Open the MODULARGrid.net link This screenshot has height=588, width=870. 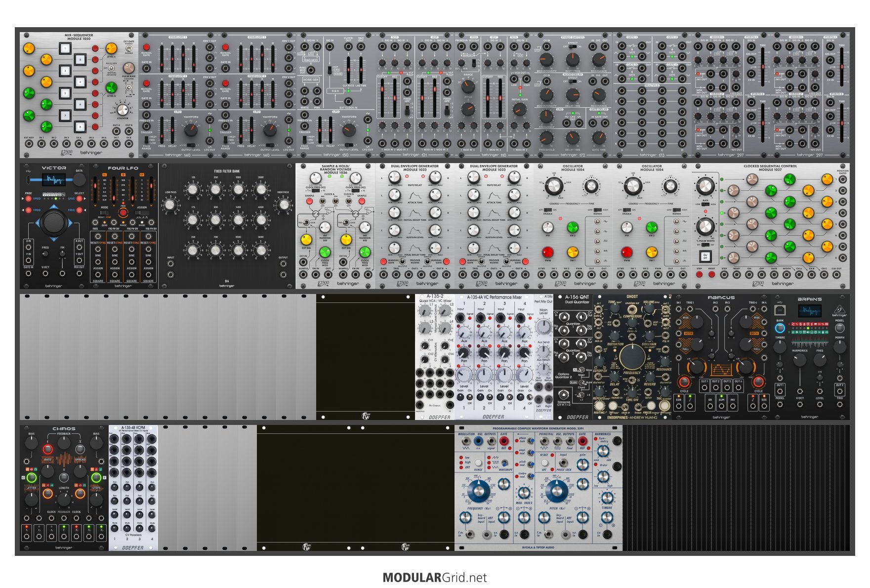coord(435,578)
